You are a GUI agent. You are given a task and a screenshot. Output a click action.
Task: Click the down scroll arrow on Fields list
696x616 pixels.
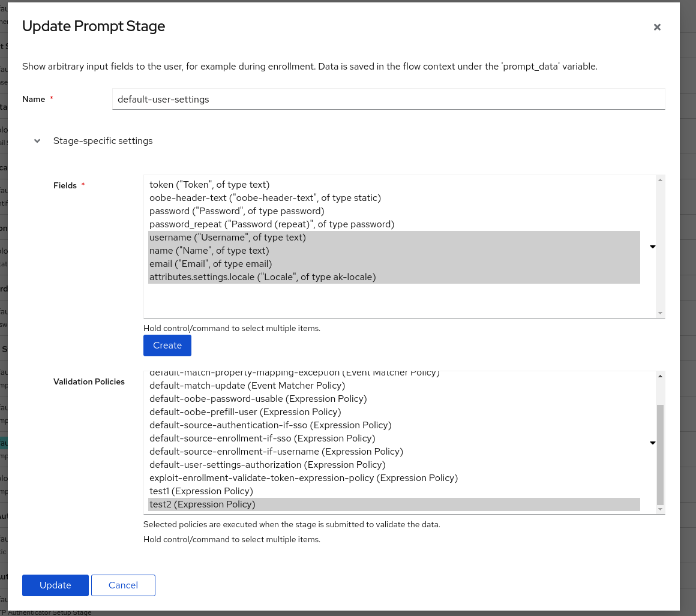tap(660, 313)
